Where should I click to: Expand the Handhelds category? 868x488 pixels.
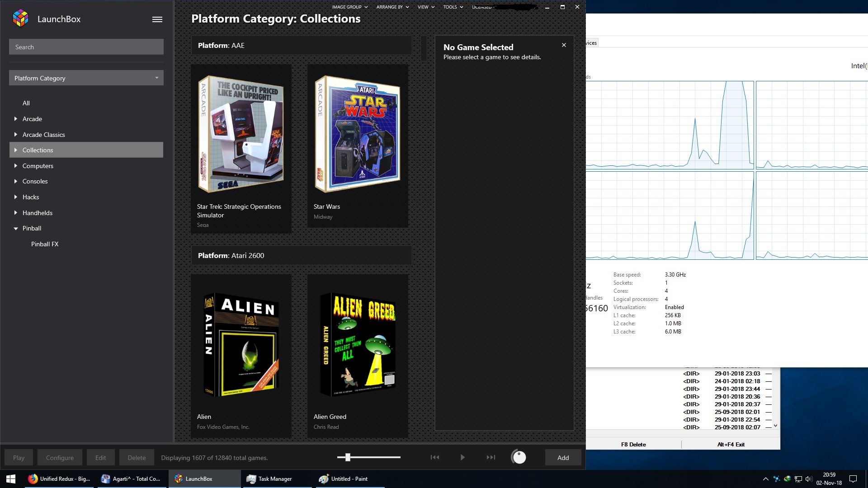tap(16, 213)
